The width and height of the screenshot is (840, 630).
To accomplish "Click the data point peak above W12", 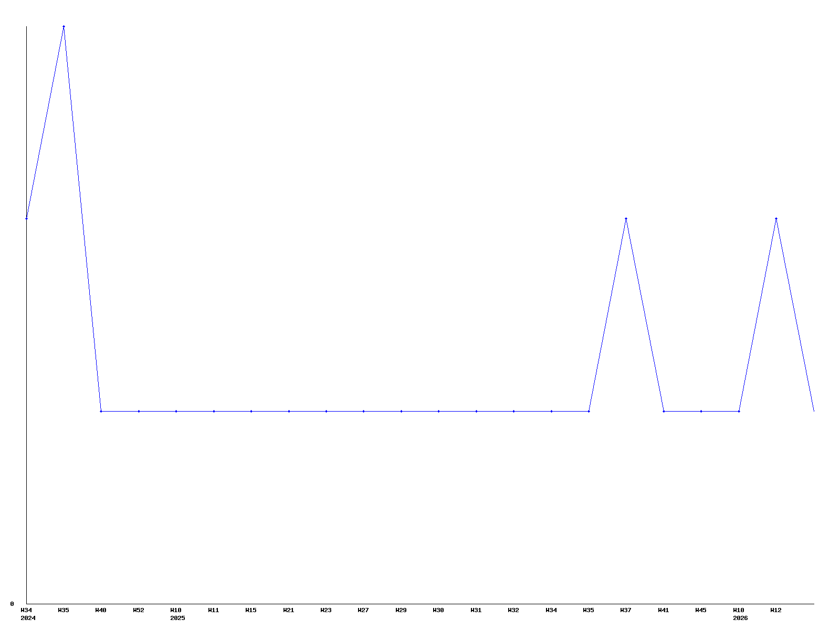I will [776, 218].
